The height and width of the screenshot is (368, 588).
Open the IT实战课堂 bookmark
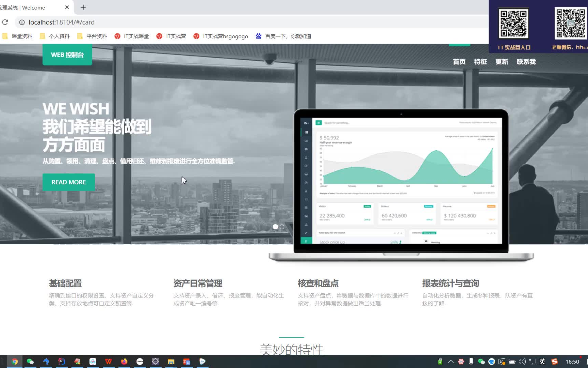pos(132,36)
